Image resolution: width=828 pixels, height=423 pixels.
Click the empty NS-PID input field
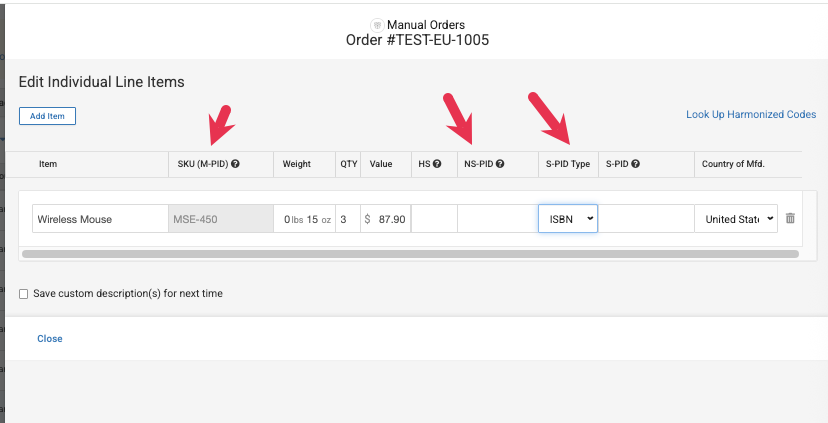[498, 219]
